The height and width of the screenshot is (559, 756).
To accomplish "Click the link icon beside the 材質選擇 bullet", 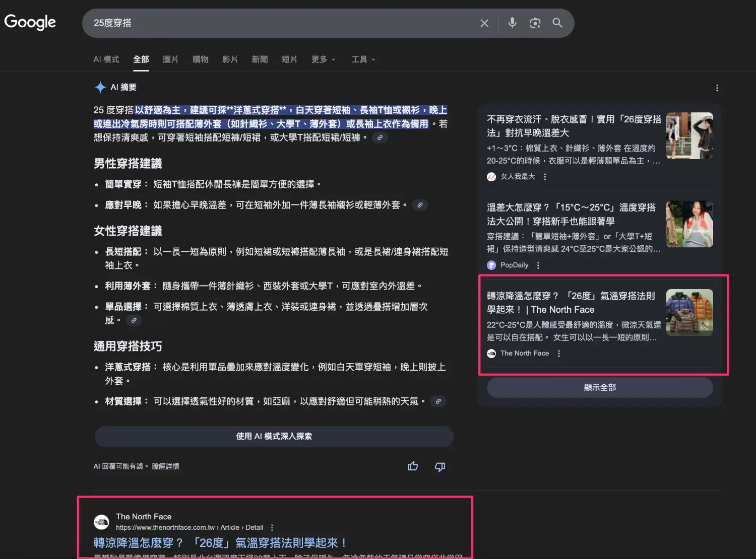I will coord(438,401).
